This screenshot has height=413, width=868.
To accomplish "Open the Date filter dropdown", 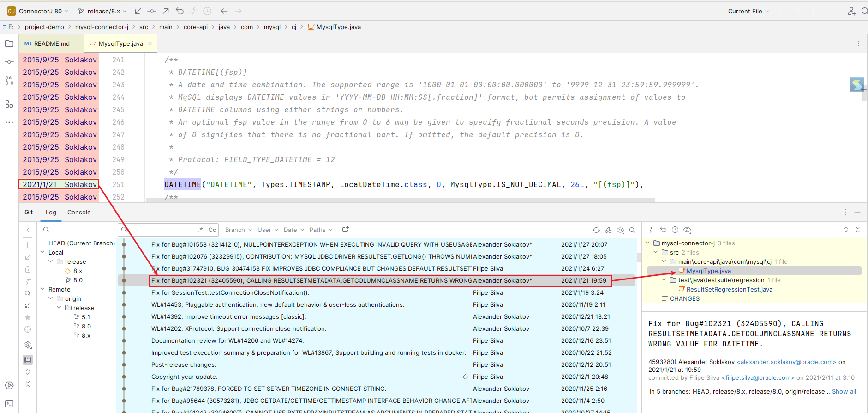I will coord(294,230).
